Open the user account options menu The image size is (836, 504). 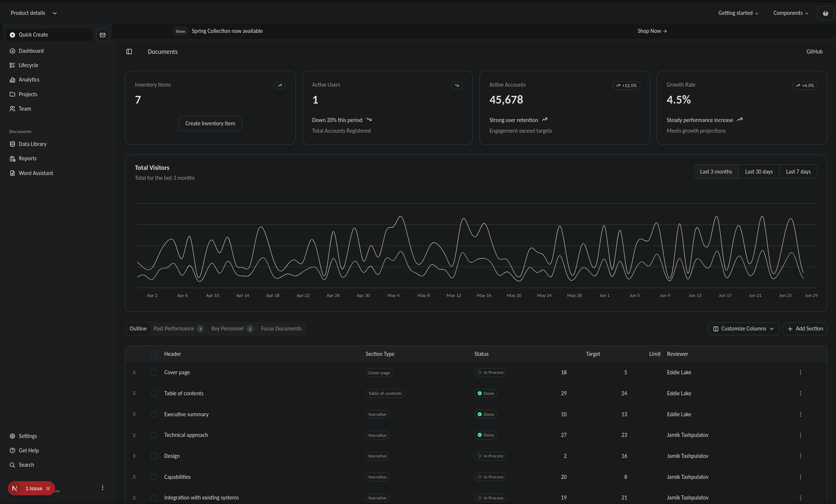pos(102,488)
